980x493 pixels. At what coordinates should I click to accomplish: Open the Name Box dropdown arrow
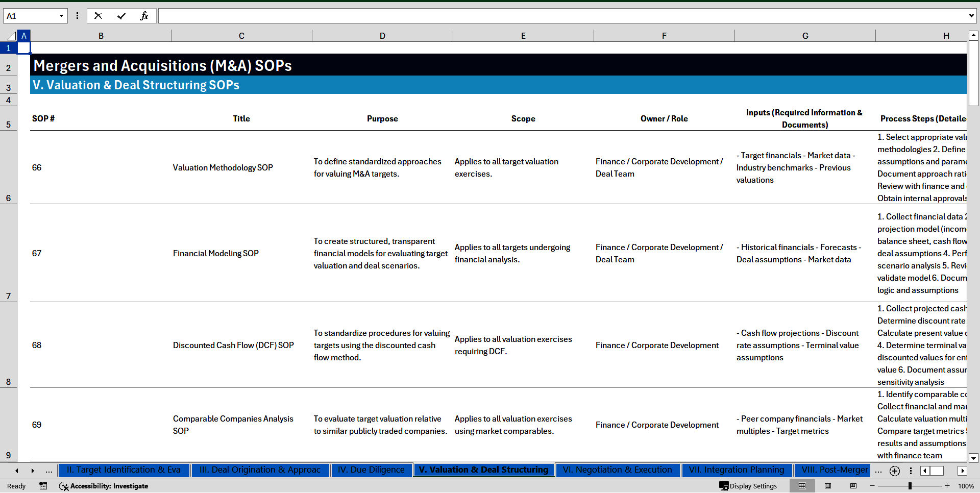[61, 16]
